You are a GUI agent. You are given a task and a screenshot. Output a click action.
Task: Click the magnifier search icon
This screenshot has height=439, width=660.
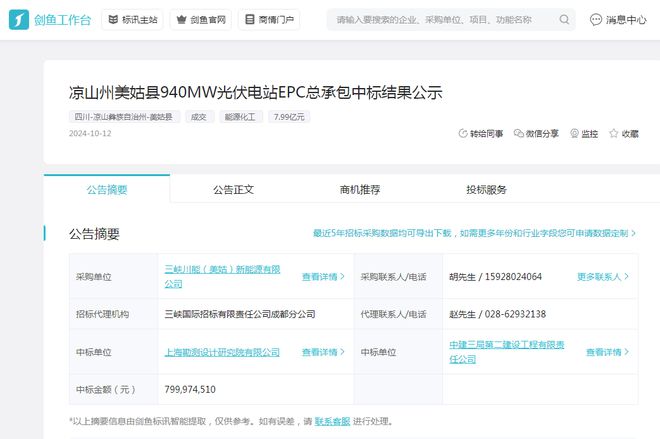click(x=564, y=20)
